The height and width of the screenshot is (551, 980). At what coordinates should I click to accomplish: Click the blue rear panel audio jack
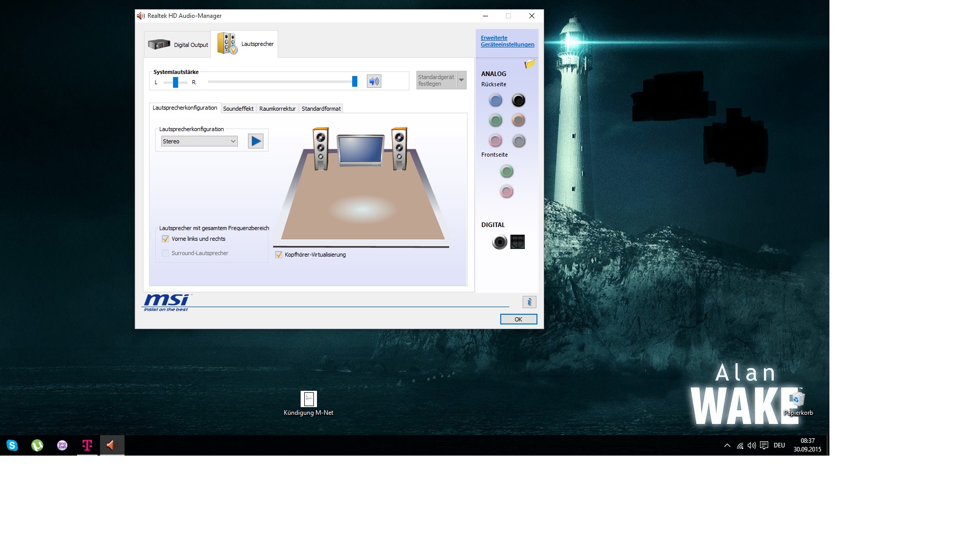tap(495, 101)
